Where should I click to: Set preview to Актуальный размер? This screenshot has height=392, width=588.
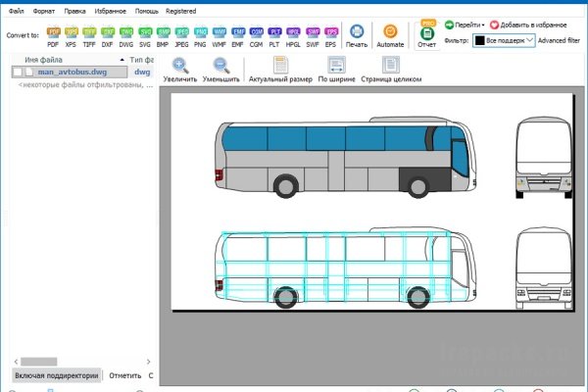(x=280, y=70)
